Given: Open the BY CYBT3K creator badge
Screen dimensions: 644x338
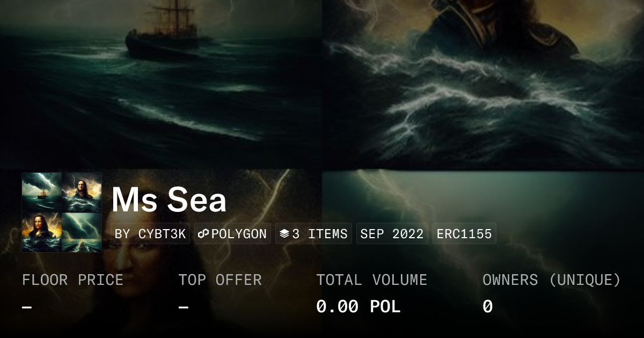Looking at the screenshot, I should [150, 234].
